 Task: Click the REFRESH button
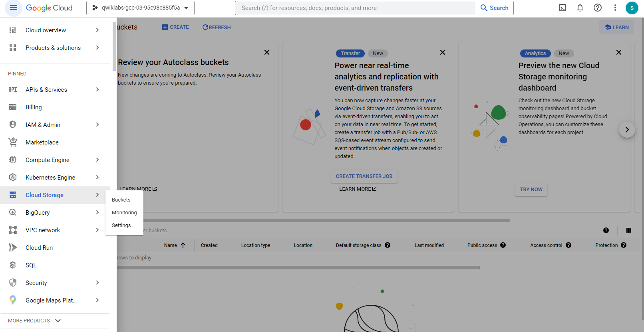tap(217, 27)
